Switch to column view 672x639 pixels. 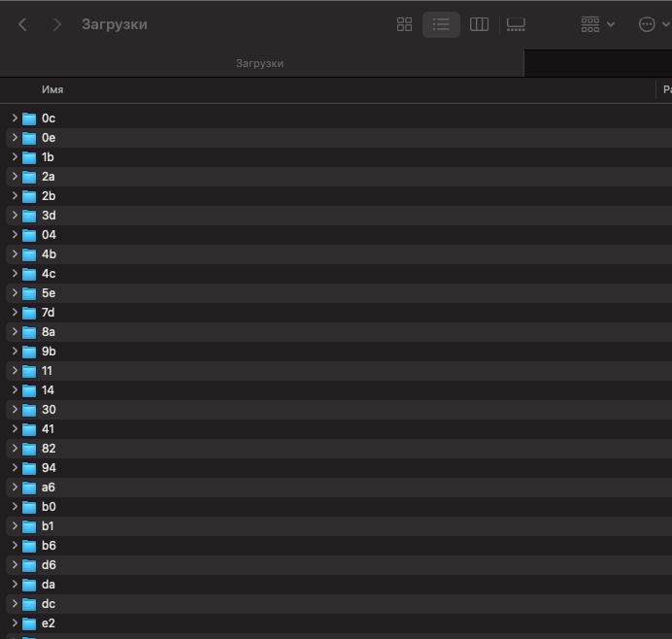[x=479, y=24]
